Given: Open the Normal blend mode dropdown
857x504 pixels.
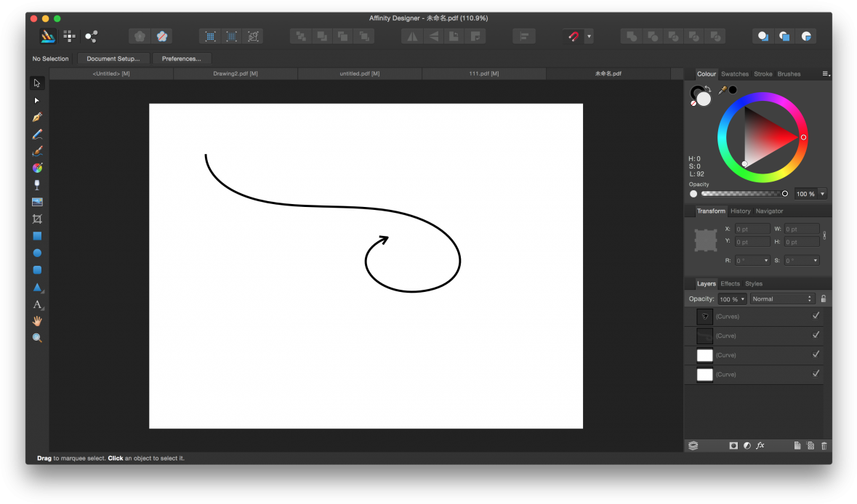Looking at the screenshot, I should (782, 298).
